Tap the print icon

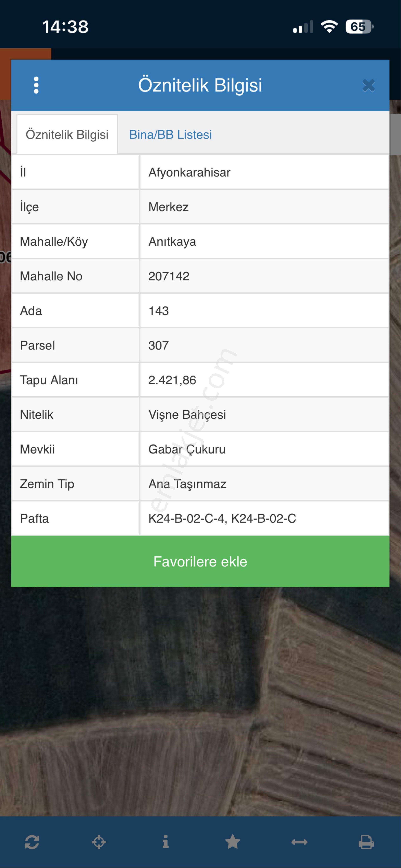[366, 842]
